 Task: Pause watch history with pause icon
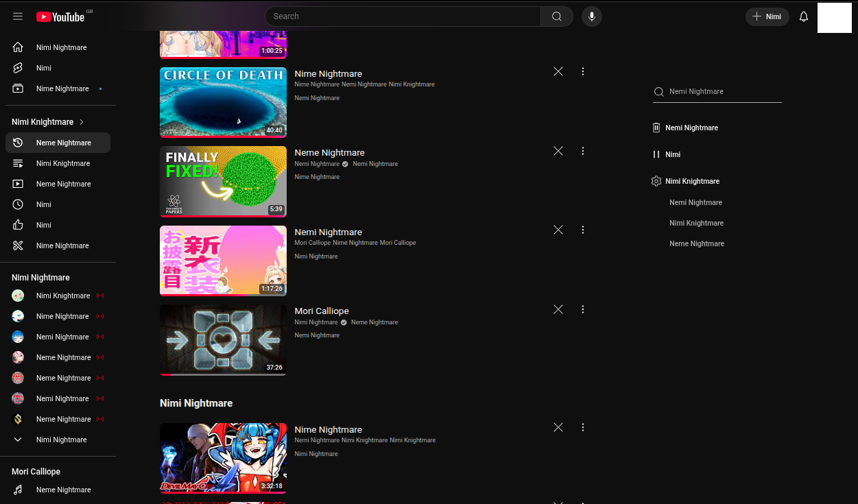click(656, 154)
